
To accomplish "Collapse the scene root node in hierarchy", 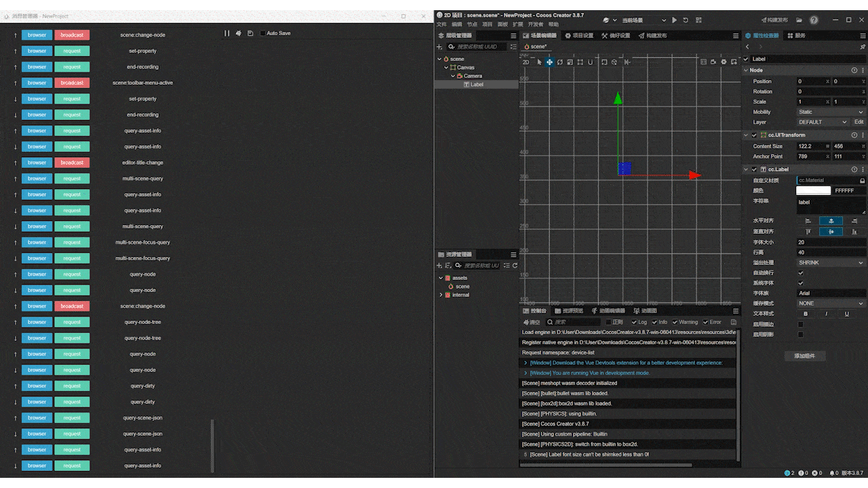I will coord(439,59).
